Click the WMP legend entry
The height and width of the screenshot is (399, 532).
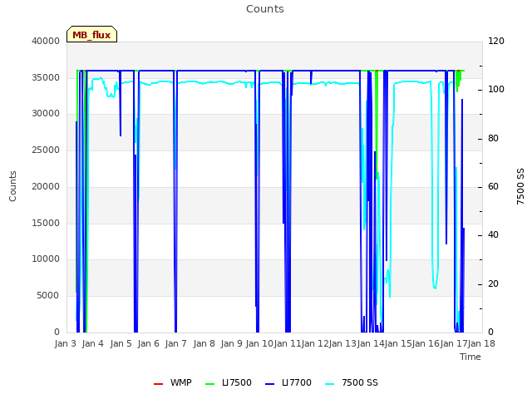173,382
